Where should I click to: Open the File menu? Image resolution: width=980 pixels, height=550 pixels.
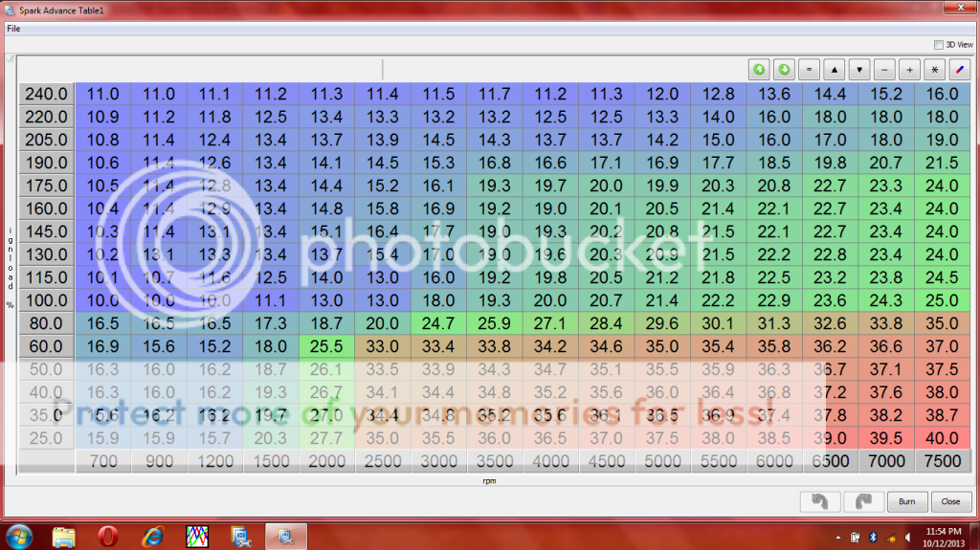tap(13, 29)
